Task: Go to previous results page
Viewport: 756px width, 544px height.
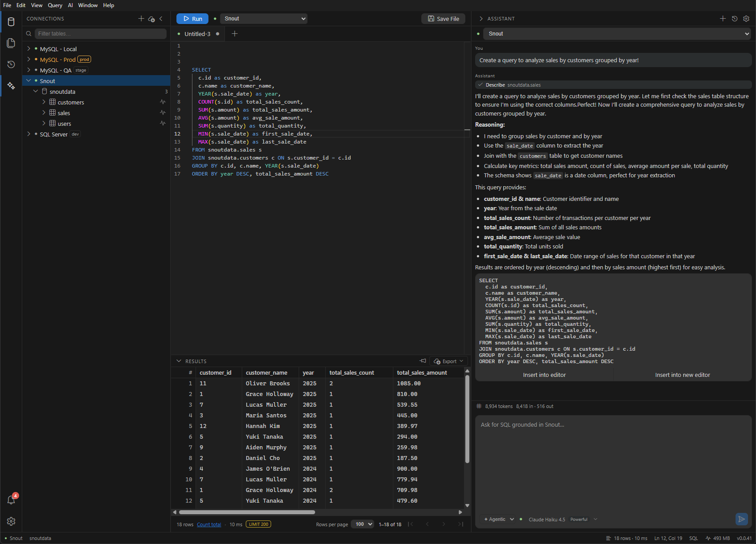Action: pos(428,524)
